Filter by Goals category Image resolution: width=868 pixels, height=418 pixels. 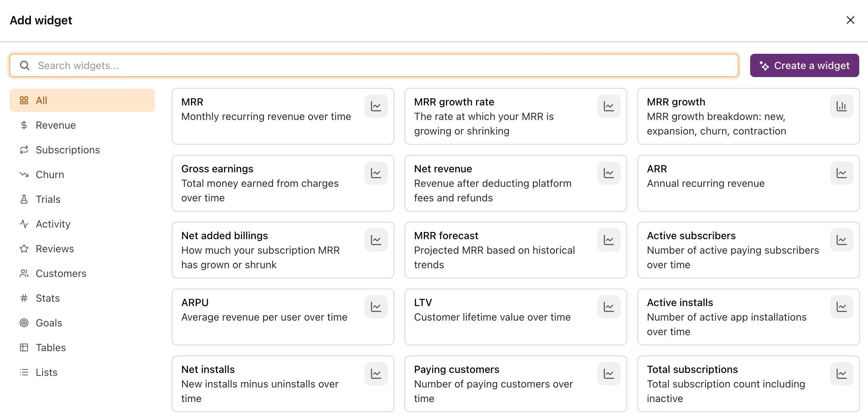49,323
